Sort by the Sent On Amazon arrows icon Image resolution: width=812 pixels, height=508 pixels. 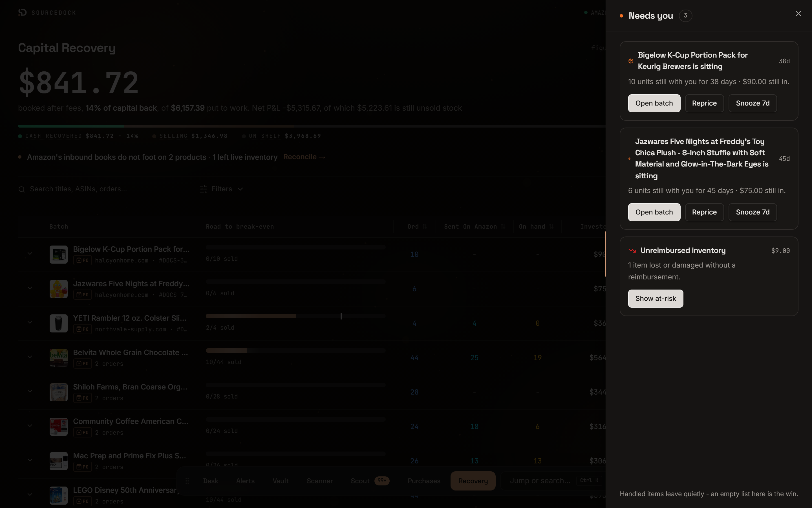click(x=503, y=226)
